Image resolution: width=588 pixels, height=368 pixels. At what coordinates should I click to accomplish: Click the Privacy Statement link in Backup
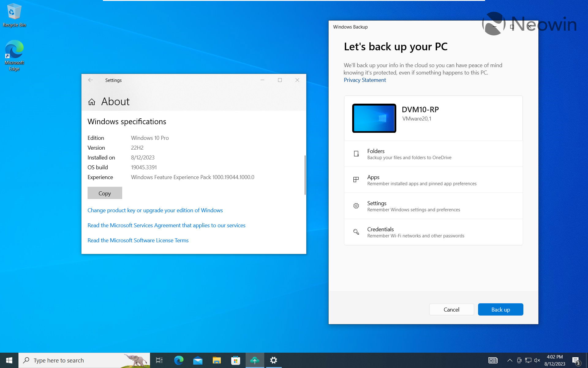click(x=364, y=80)
